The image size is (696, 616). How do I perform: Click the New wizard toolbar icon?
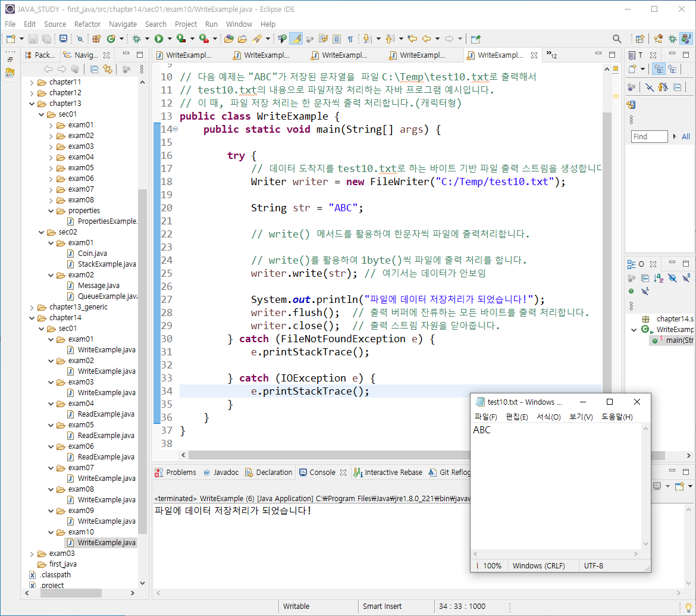(11, 39)
